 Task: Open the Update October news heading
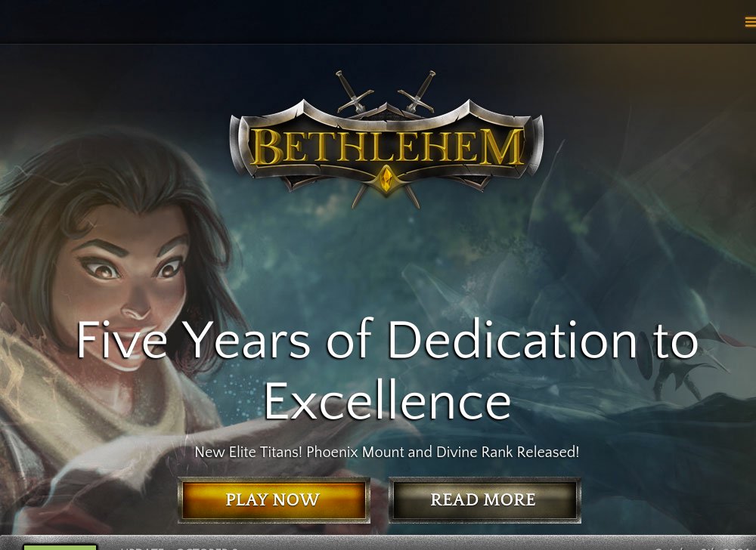pyautogui.click(x=178, y=548)
